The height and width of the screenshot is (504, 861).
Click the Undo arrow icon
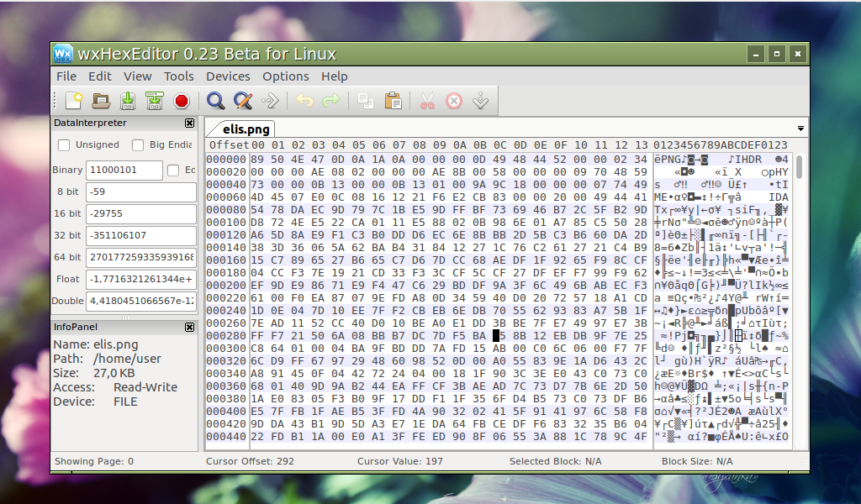(304, 101)
